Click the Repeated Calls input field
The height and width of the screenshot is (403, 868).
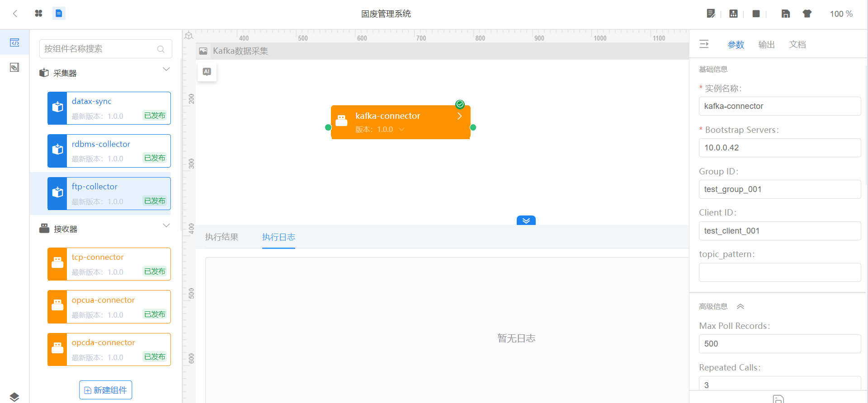[x=780, y=384]
